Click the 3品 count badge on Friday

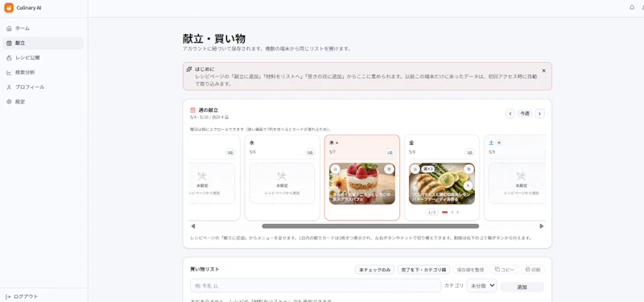tap(469, 152)
